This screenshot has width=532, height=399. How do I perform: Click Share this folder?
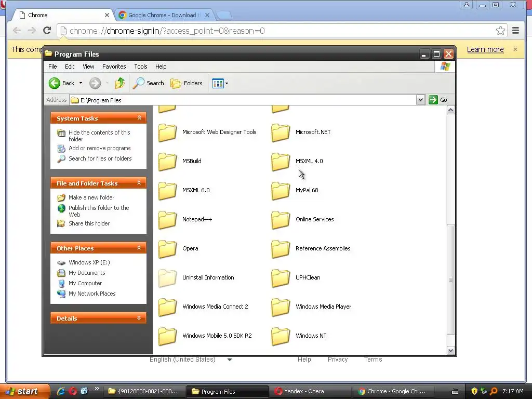89,223
